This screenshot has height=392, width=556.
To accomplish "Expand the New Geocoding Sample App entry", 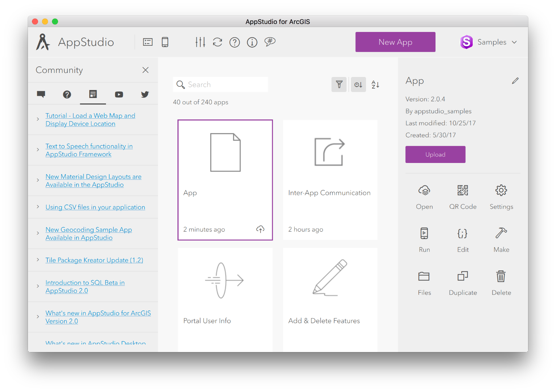I will coord(38,233).
